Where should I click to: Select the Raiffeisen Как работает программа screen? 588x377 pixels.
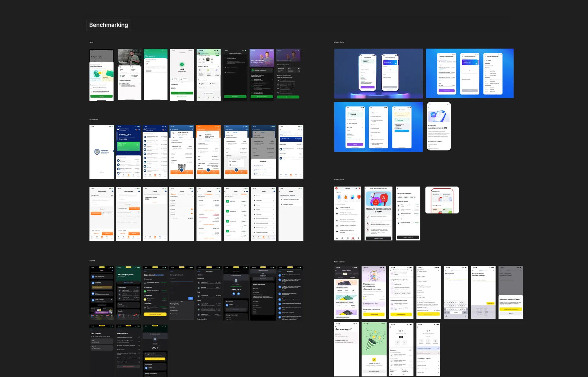(401, 292)
